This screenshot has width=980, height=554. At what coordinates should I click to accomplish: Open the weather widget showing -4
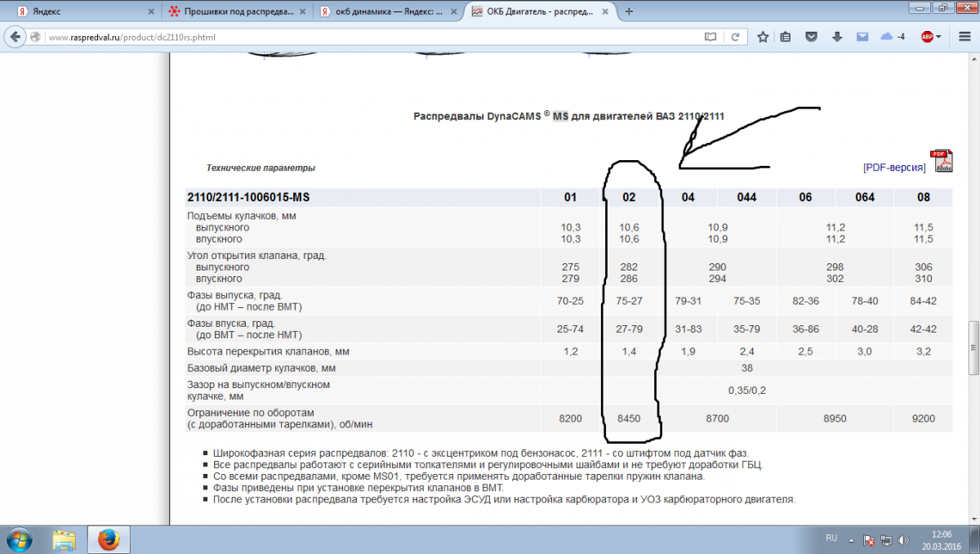tap(893, 37)
